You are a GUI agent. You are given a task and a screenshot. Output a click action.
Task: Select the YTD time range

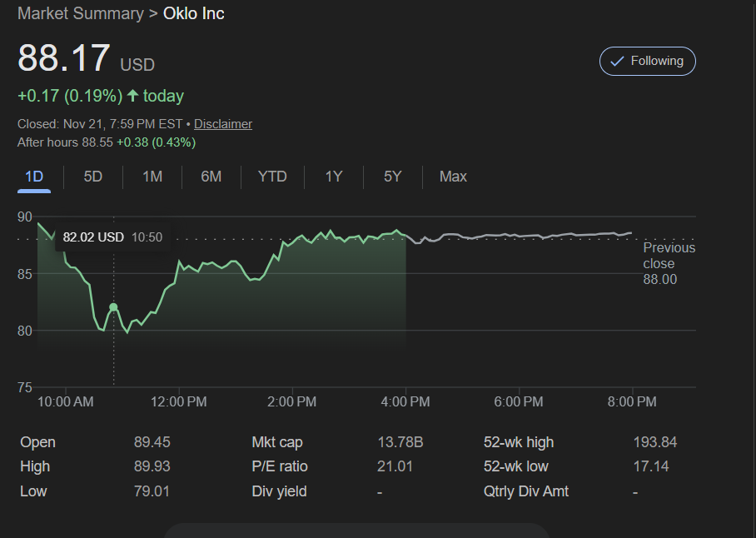click(x=272, y=177)
